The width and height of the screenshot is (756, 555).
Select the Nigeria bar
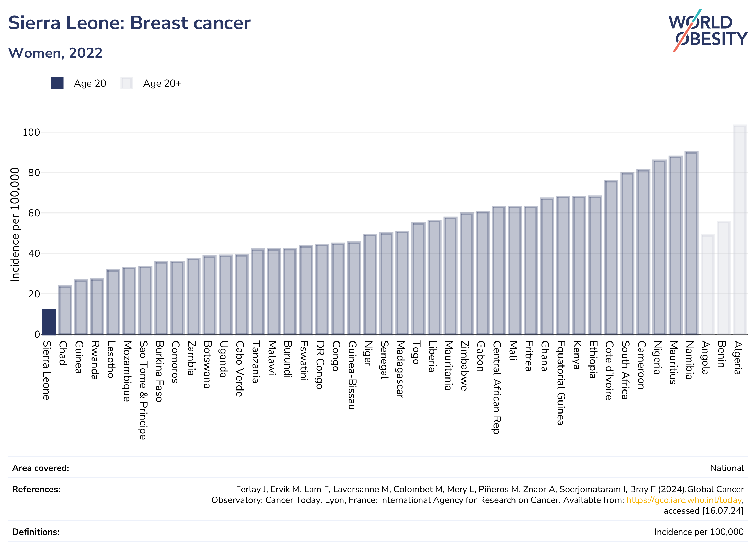pyautogui.click(x=659, y=247)
